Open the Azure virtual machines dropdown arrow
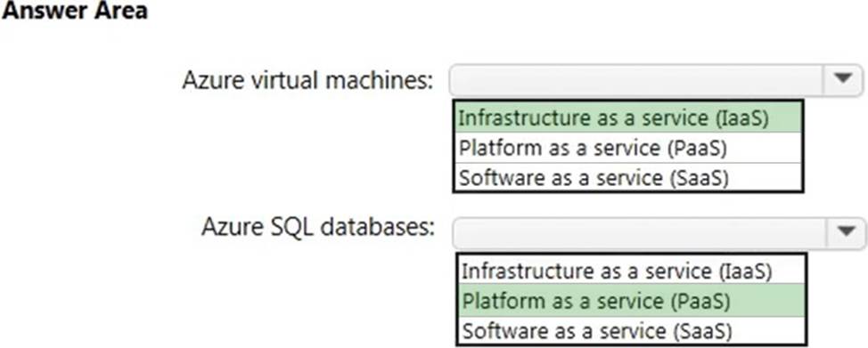868x348 pixels. coord(842,80)
